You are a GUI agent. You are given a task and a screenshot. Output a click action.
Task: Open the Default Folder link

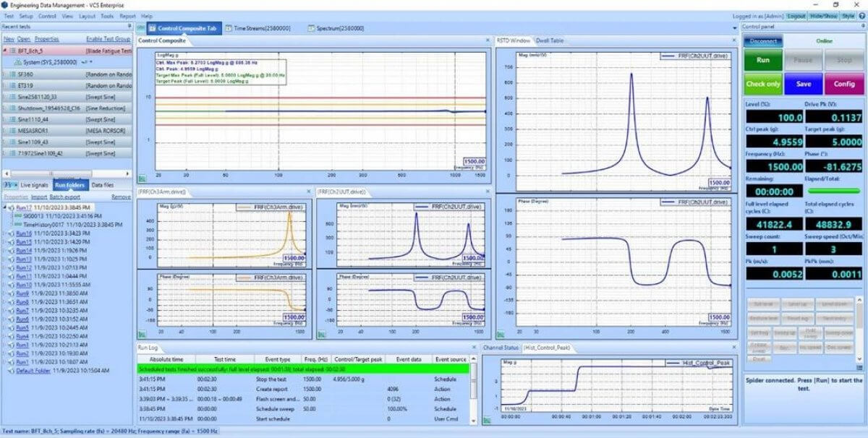34,371
